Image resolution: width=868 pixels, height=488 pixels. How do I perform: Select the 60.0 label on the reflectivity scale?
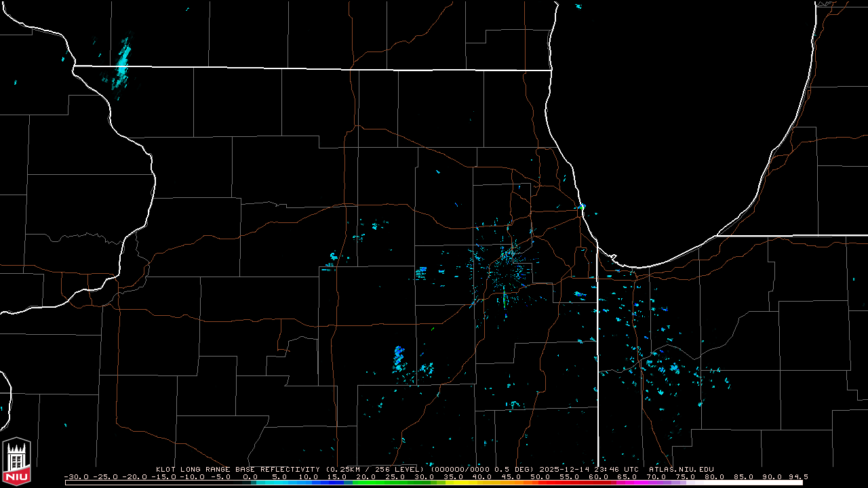(x=598, y=476)
